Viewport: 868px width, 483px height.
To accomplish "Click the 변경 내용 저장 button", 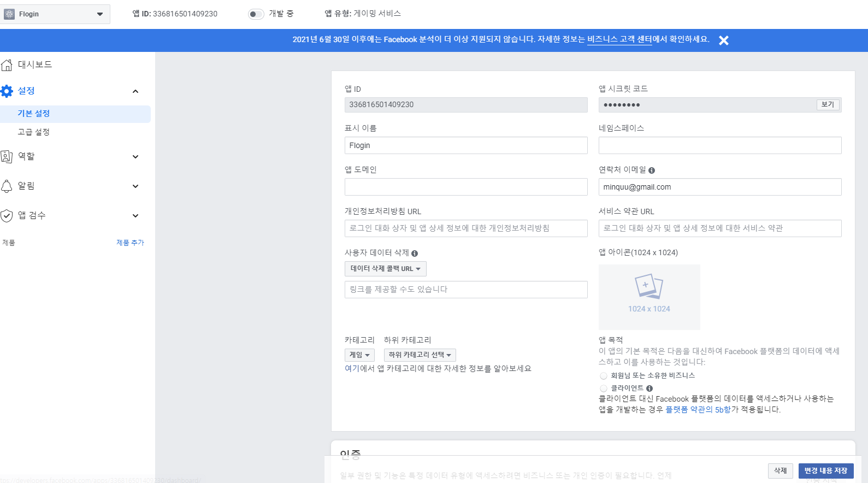I will [x=826, y=471].
